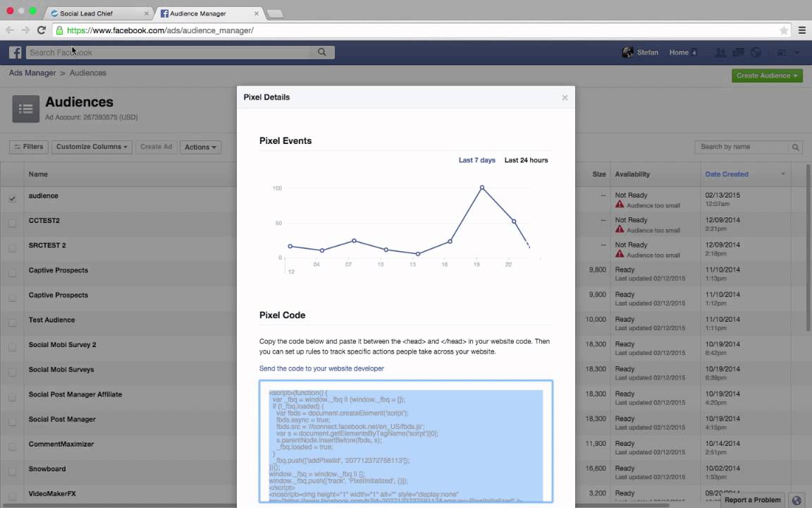Open a new browser tab
This screenshot has height=508, width=812.
click(275, 14)
